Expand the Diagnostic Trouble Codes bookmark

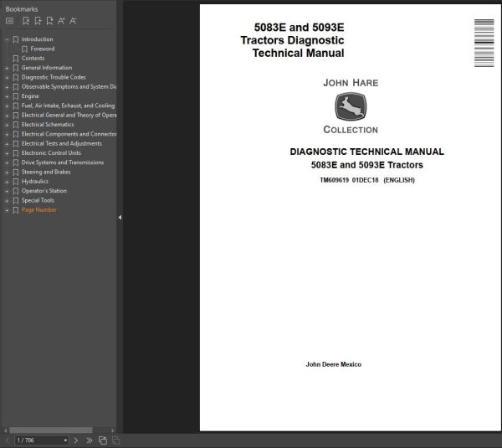[7, 78]
